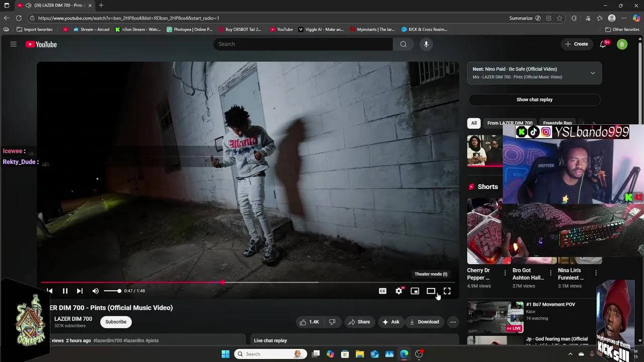The image size is (644, 362).
Task: Open browser Settings and more menu
Action: click(x=624, y=18)
